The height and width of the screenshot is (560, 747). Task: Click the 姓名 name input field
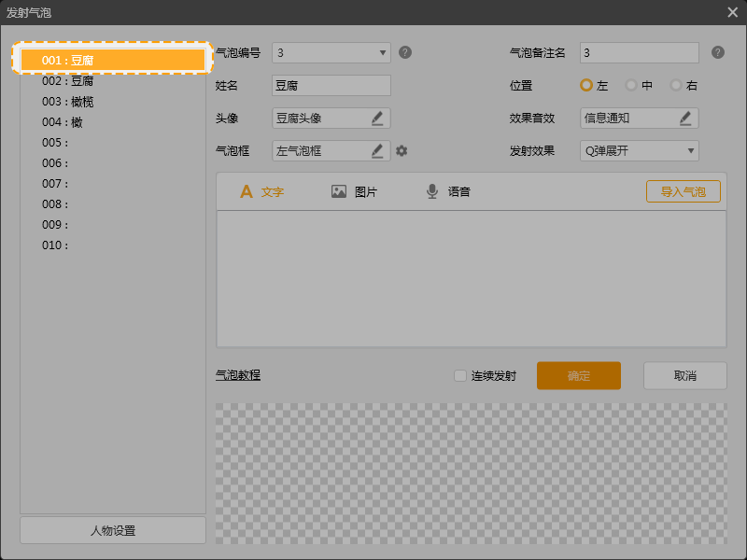[x=331, y=85]
